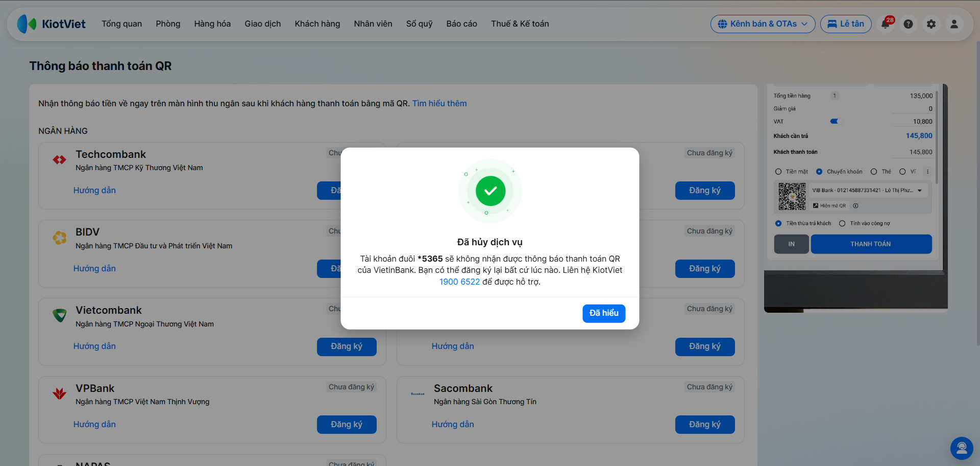Click the Vietcombank shield logo
The width and height of the screenshot is (980, 466).
pos(59,315)
